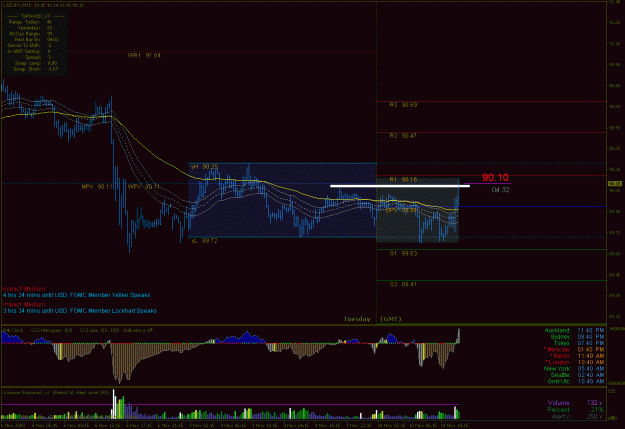
Task: Click the Range Today value in info panel
Action: click(x=49, y=22)
